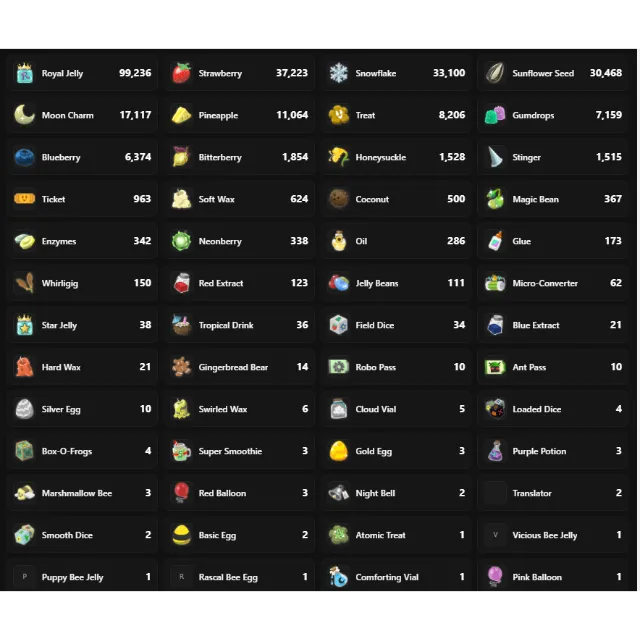
Task: Select the Pink Balloon icon
Action: (495, 577)
